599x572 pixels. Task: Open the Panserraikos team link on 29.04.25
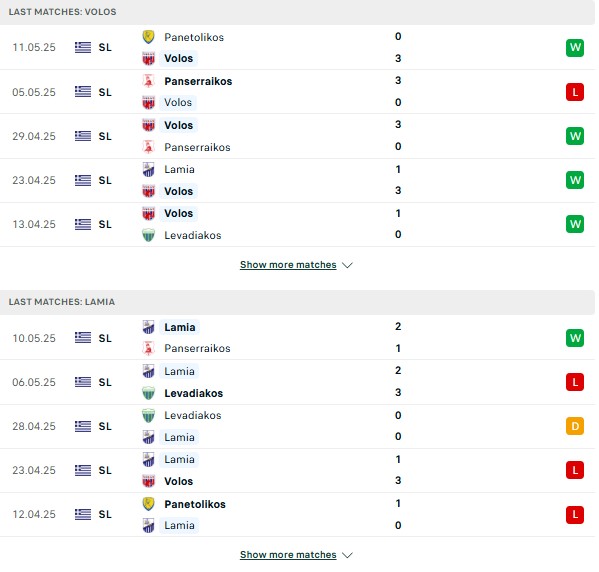click(x=197, y=147)
